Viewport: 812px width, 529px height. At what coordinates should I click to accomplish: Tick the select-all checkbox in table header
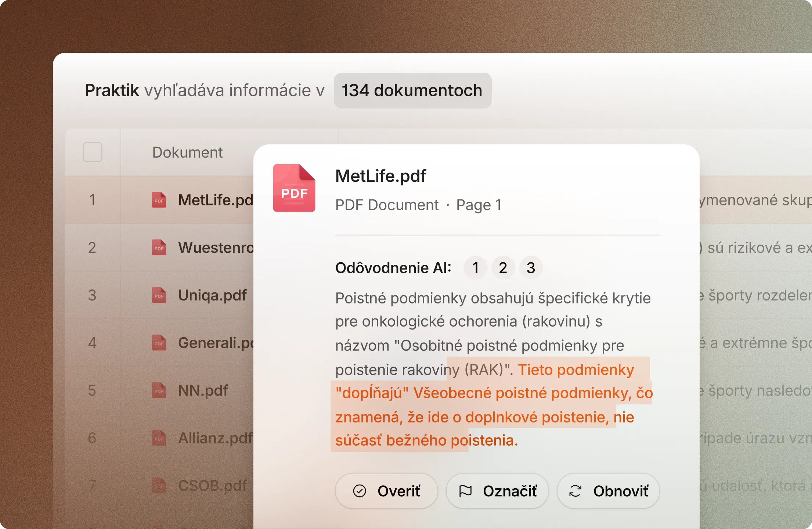tap(93, 152)
